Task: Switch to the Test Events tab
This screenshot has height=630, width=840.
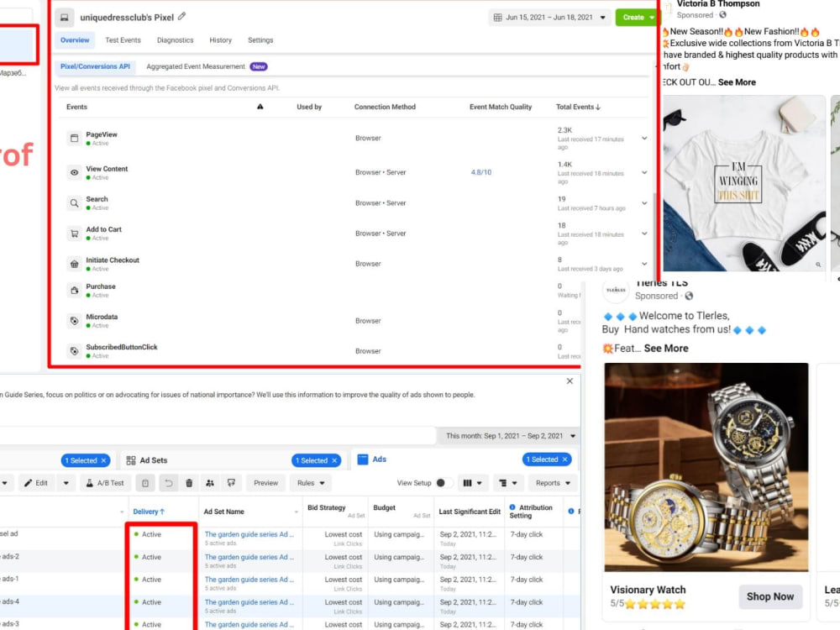Action: click(123, 40)
